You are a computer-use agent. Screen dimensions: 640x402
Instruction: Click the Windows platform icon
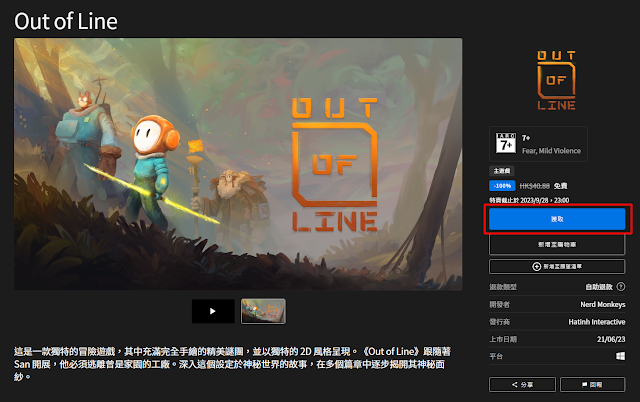coord(620,356)
